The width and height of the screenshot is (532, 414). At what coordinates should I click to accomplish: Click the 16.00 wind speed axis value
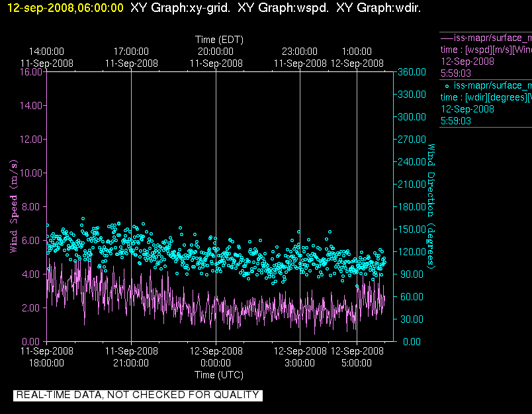tap(31, 71)
